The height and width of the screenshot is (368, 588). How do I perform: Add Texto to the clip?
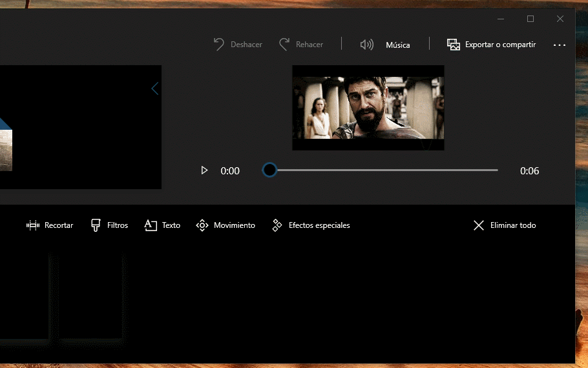[x=171, y=225]
